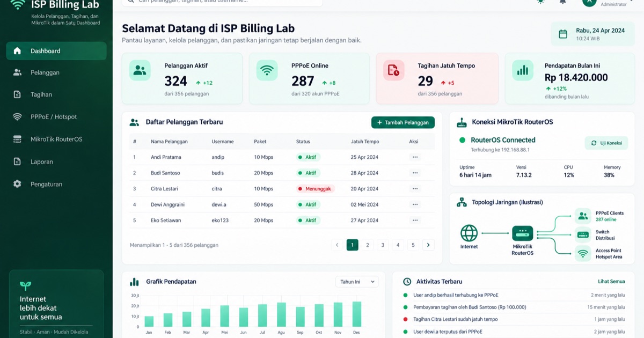Open the Tahun Ini period dropdown

click(357, 282)
